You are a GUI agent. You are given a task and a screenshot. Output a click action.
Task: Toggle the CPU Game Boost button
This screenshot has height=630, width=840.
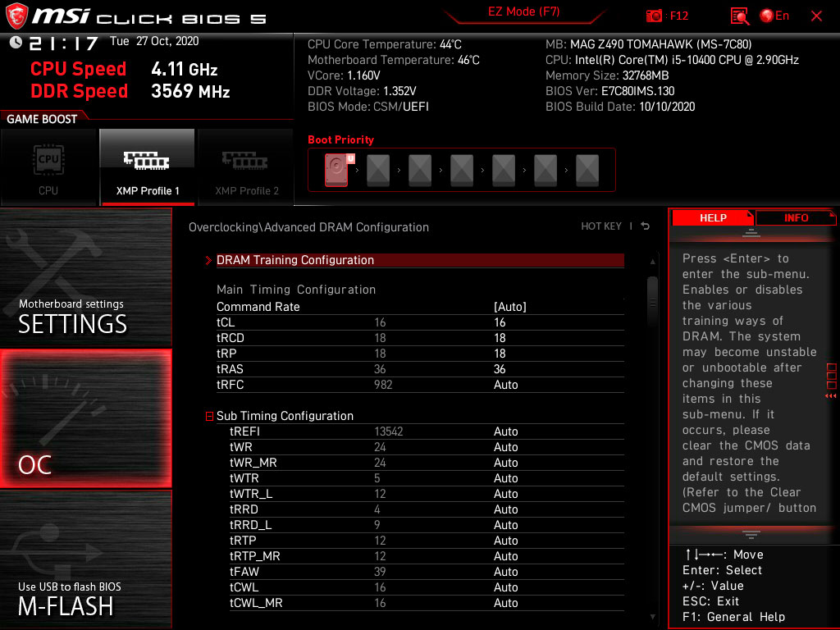tap(48, 167)
